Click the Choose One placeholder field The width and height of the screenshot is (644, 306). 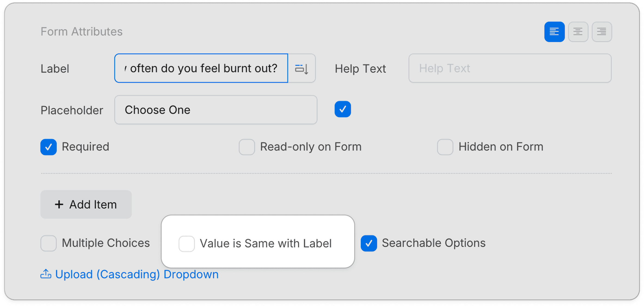[x=215, y=110]
